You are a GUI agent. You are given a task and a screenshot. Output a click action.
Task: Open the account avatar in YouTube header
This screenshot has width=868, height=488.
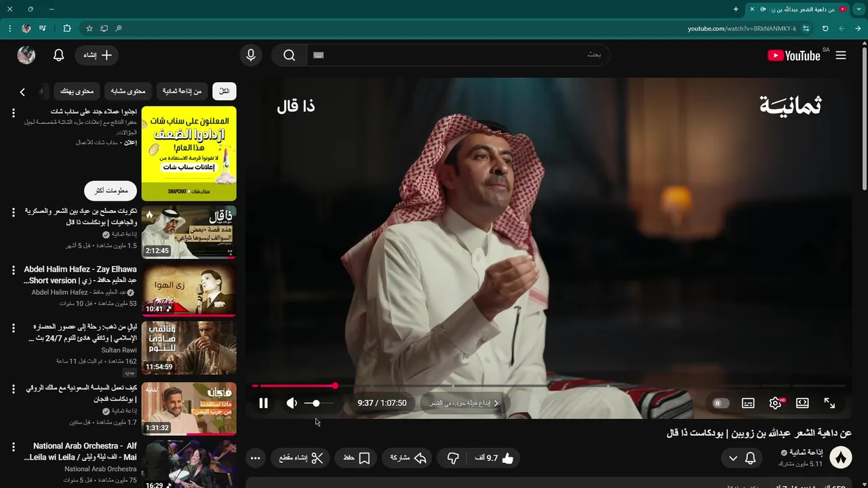(x=26, y=56)
